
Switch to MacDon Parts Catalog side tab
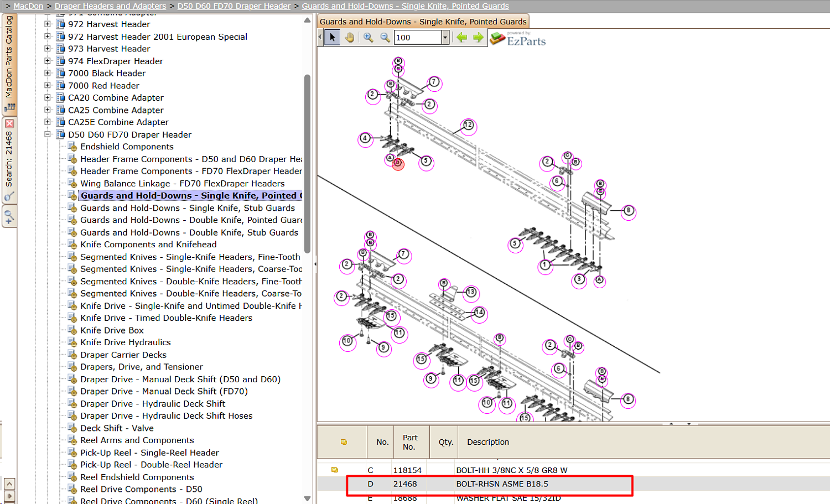pos(9,64)
